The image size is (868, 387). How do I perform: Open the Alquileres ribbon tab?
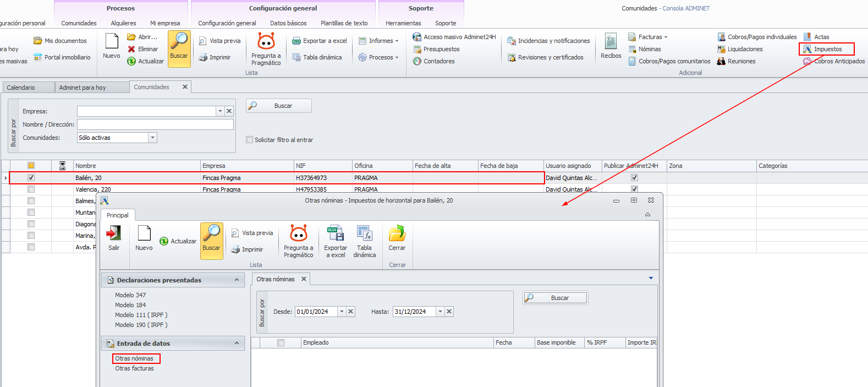pos(124,23)
